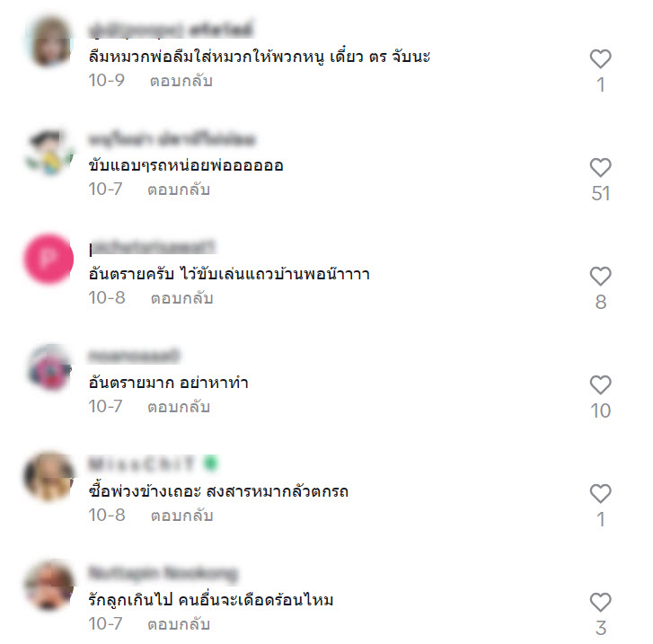
Task: Reply to comment อันตรายมาก อย่าหาทำ
Action: point(179,407)
